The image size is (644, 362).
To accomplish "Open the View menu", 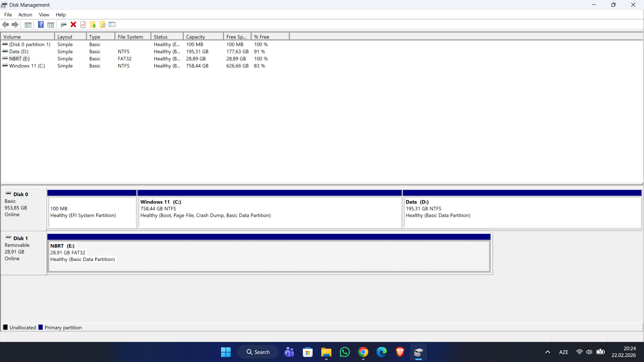I will click(x=44, y=15).
